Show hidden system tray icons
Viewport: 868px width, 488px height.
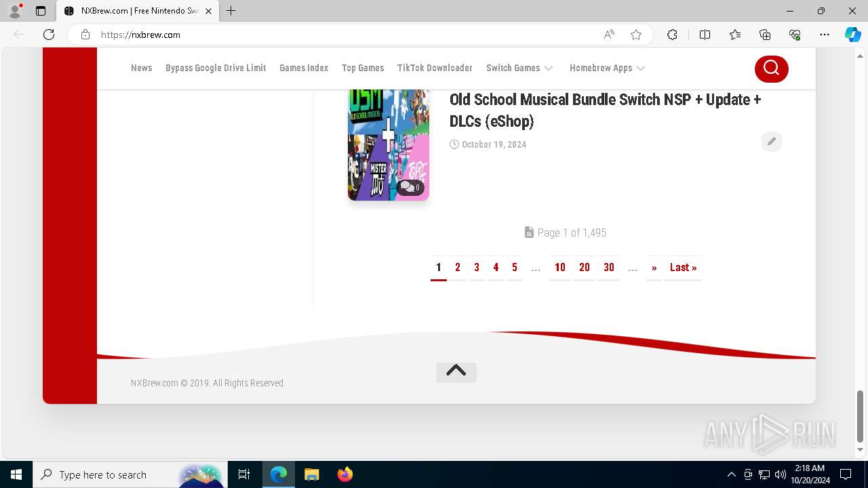731,474
